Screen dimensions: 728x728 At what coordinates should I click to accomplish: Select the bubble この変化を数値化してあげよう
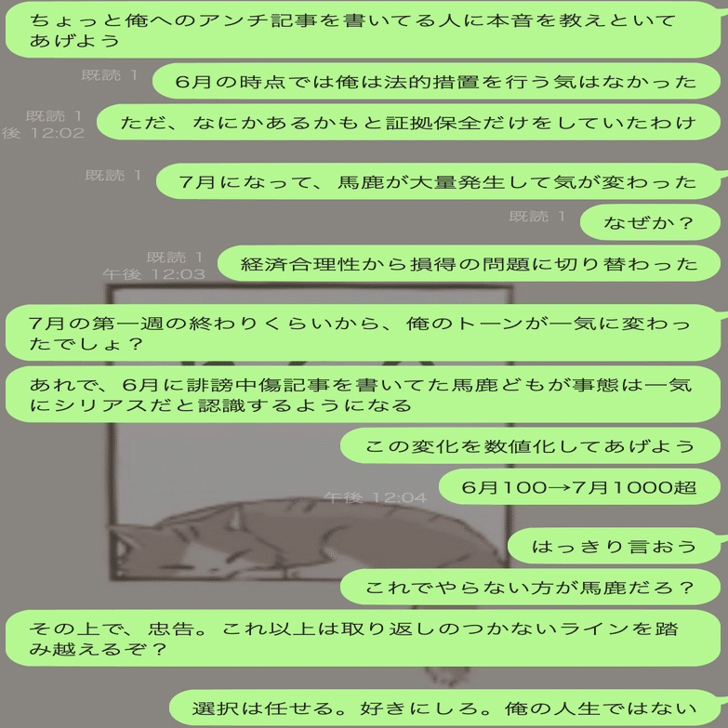coord(530,445)
